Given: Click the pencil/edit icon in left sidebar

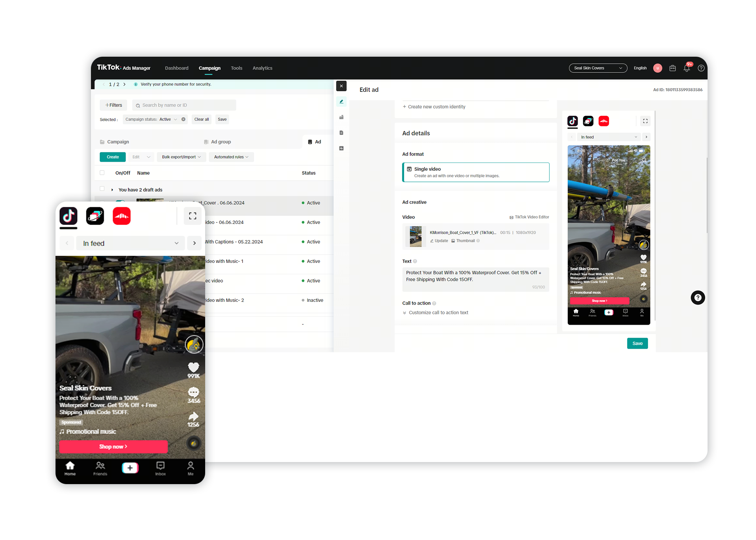Looking at the screenshot, I should pyautogui.click(x=341, y=101).
